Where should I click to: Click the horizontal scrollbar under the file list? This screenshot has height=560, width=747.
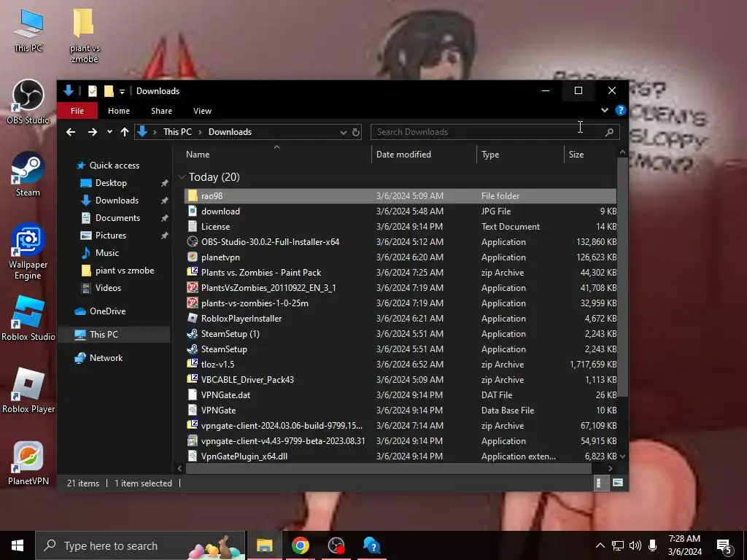[x=388, y=469]
